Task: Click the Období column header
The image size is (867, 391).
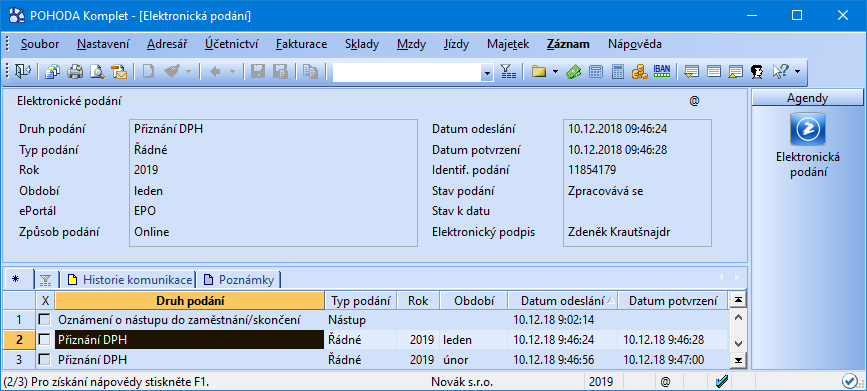Action: click(473, 301)
